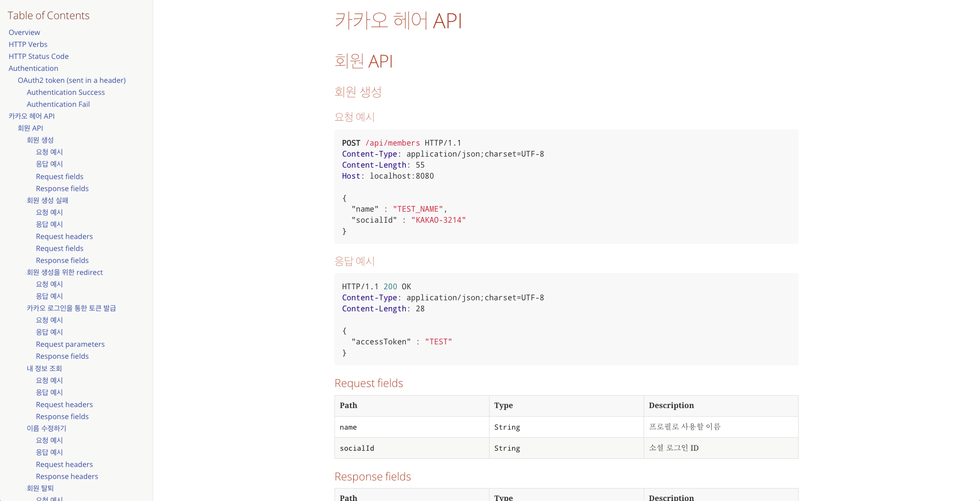This screenshot has width=980, height=501.
Task: Click the socialId cell in the Request fields table
Action: click(x=412, y=448)
